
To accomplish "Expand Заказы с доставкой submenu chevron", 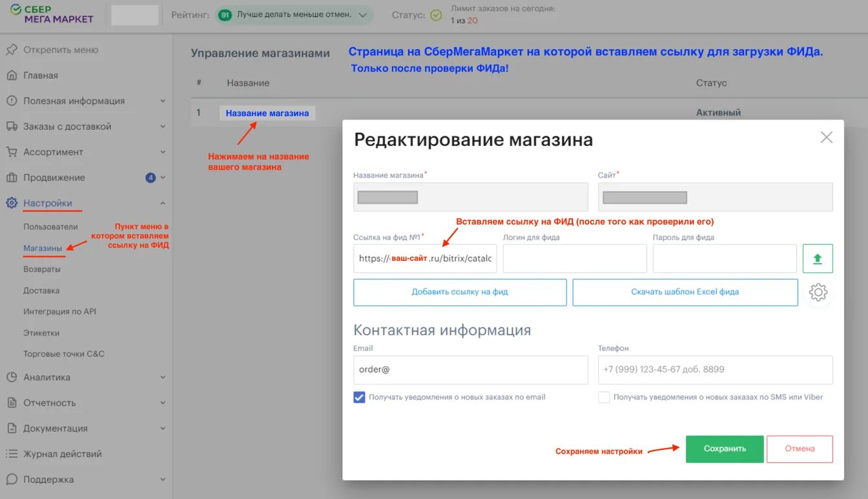I will click(163, 127).
